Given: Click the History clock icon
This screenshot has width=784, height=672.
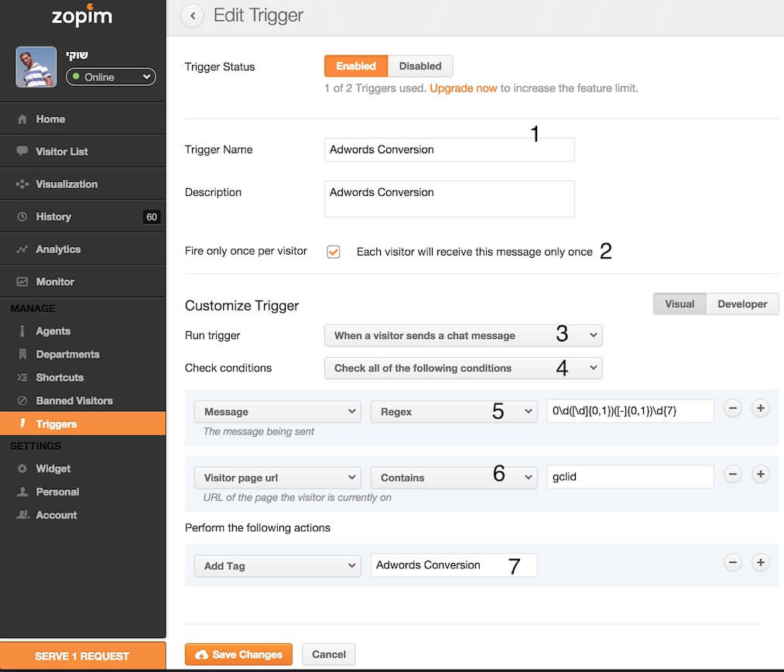Looking at the screenshot, I should point(22,217).
